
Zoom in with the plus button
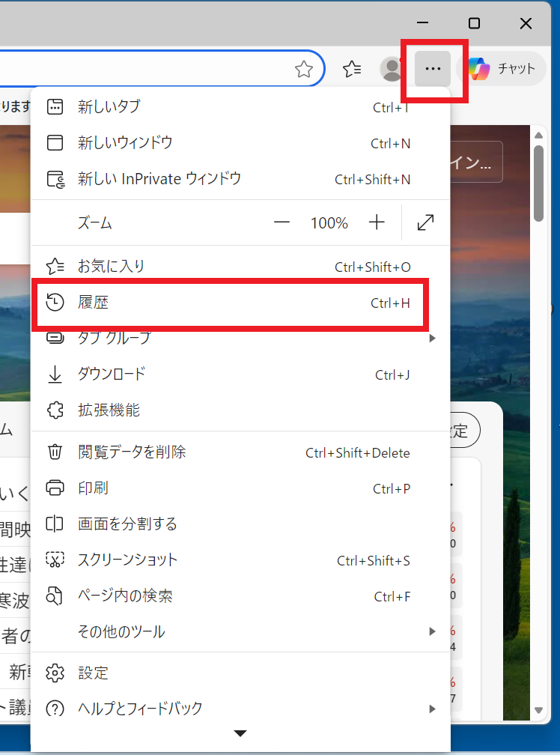[377, 222]
